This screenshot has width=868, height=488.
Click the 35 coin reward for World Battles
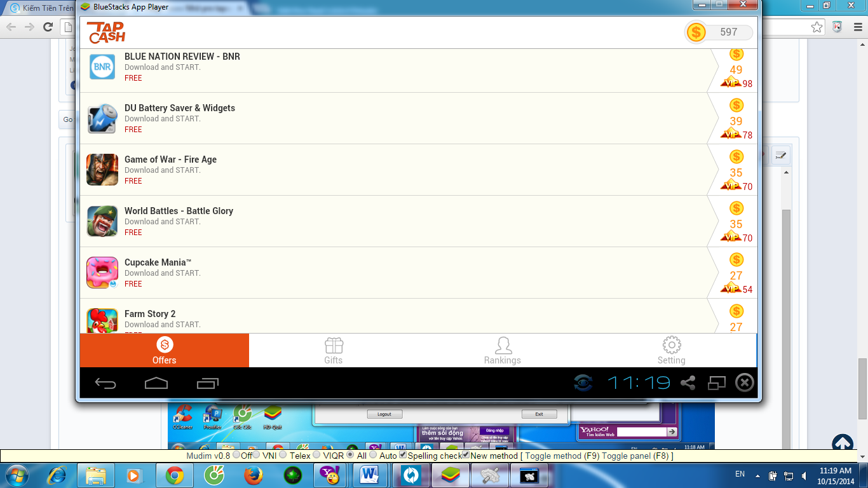click(736, 224)
